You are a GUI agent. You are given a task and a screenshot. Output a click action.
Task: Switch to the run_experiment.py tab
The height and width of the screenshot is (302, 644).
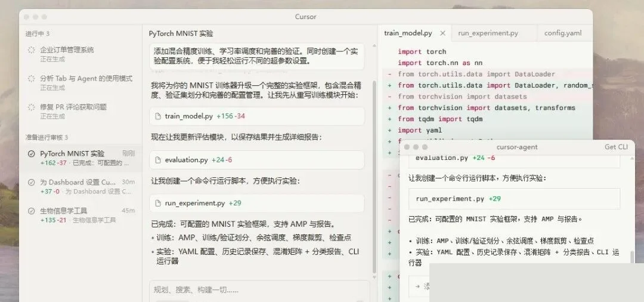(488, 33)
